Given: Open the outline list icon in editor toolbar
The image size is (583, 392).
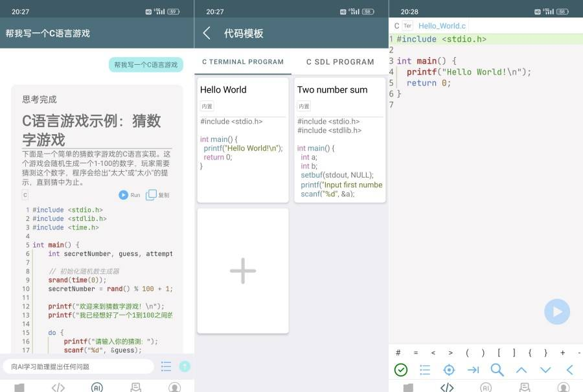Looking at the screenshot, I should pyautogui.click(x=425, y=370).
